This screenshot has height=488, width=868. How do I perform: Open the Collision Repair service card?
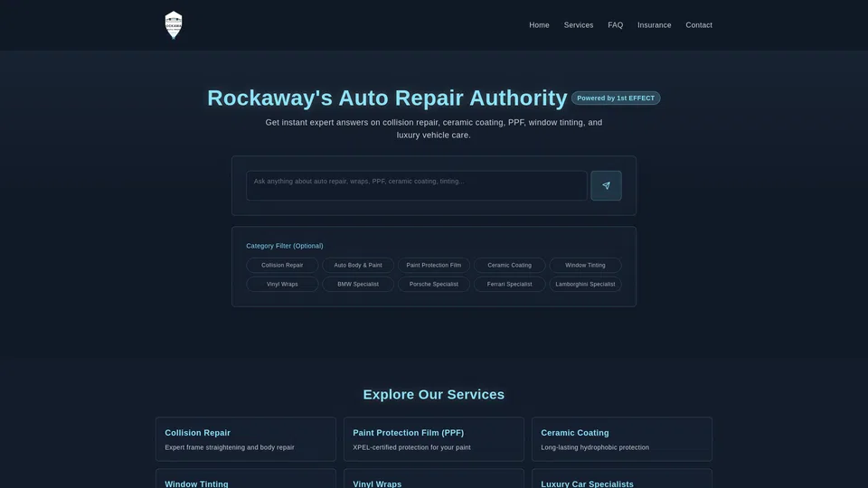point(245,439)
